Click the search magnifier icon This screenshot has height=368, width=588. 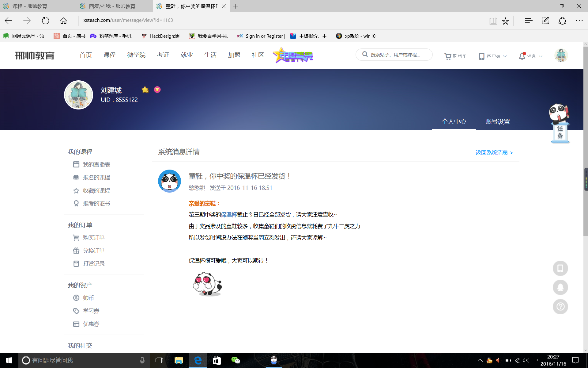[x=365, y=54]
